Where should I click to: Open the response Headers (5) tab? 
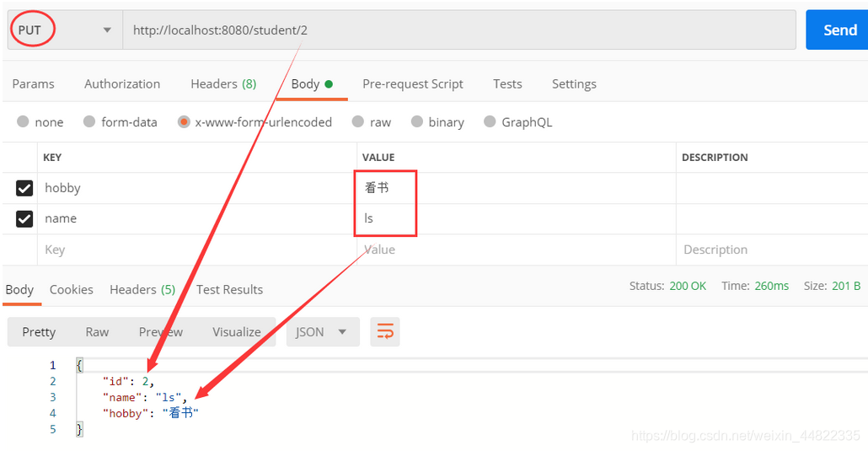142,289
